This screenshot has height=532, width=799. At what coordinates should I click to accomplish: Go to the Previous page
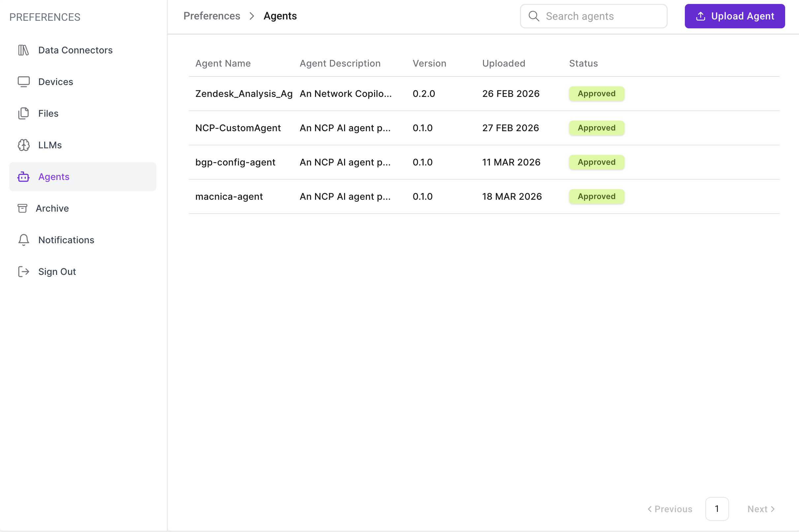670,509
